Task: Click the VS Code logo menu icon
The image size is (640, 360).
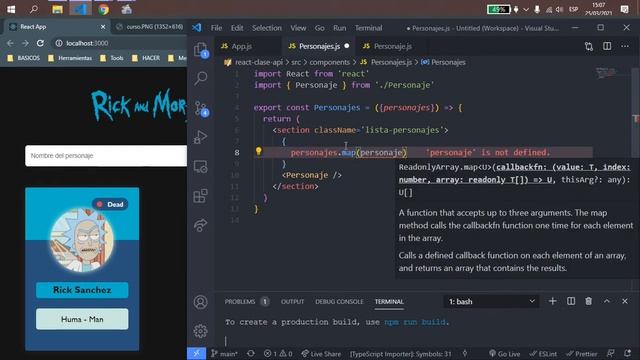Action: coord(197,28)
